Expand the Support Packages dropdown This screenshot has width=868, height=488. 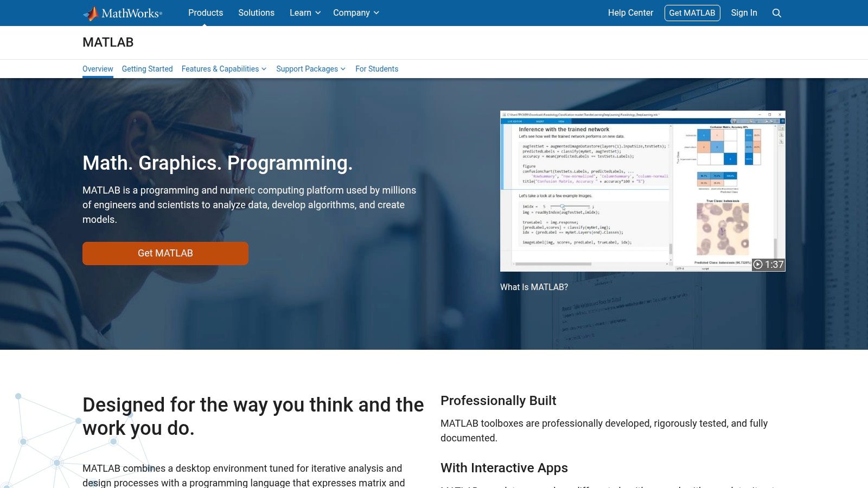tap(311, 69)
